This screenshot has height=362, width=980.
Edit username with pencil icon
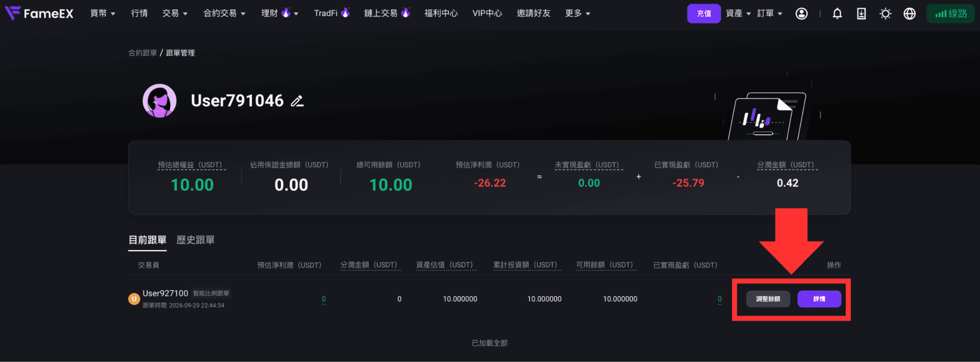pos(297,101)
